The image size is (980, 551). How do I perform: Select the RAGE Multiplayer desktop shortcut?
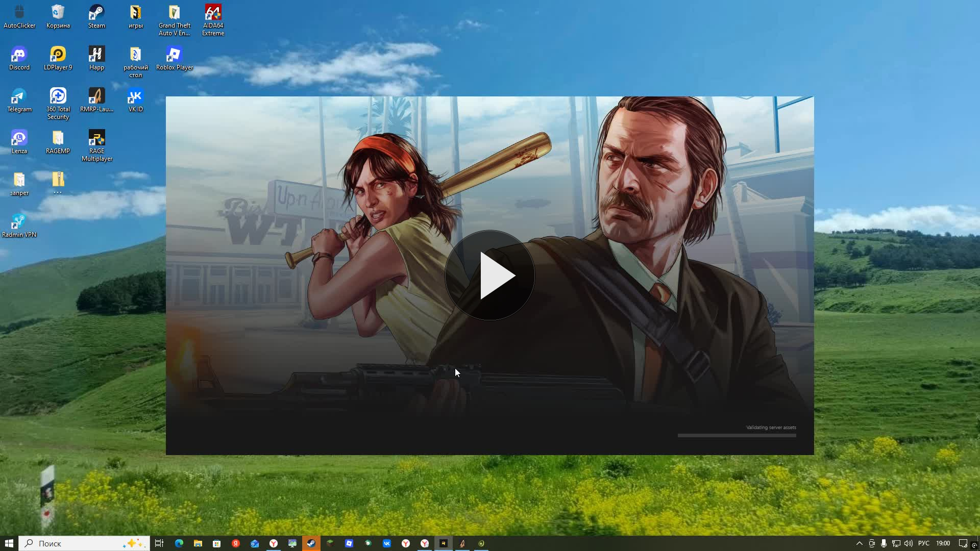(96, 146)
